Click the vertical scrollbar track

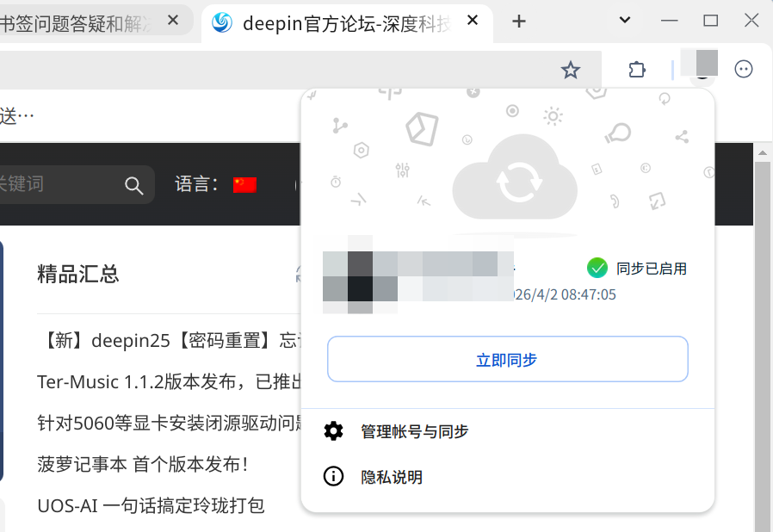coord(763,346)
